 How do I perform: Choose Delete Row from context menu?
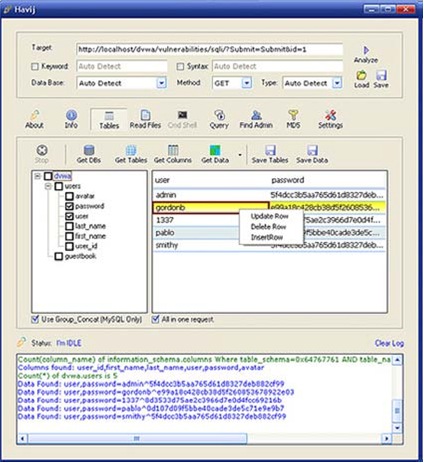pos(268,227)
